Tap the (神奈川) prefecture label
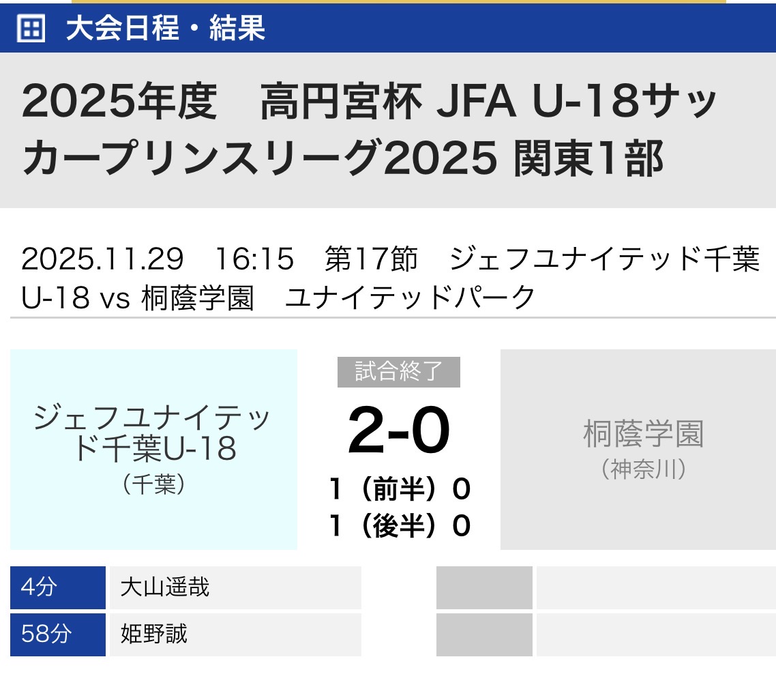The width and height of the screenshot is (776, 700). (643, 470)
